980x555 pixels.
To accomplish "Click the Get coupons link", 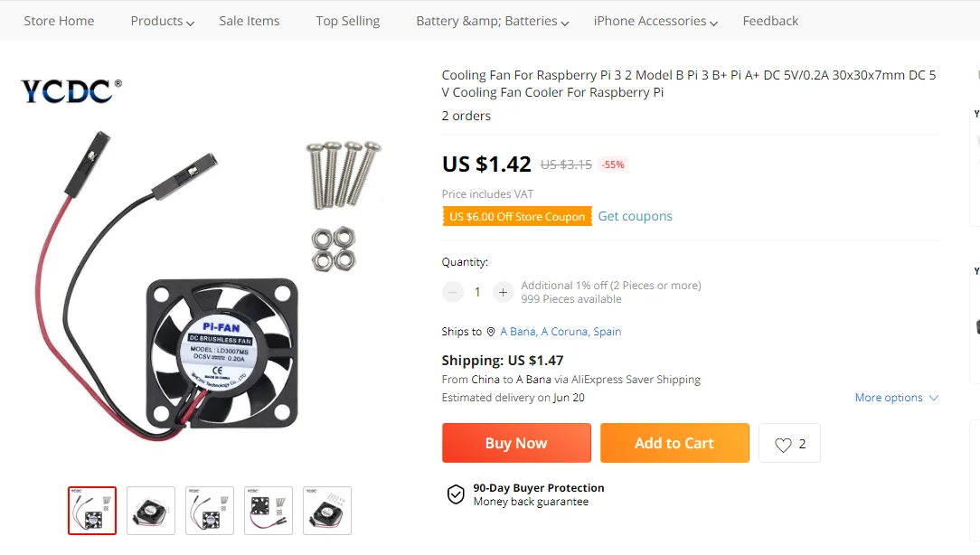I will pos(635,216).
